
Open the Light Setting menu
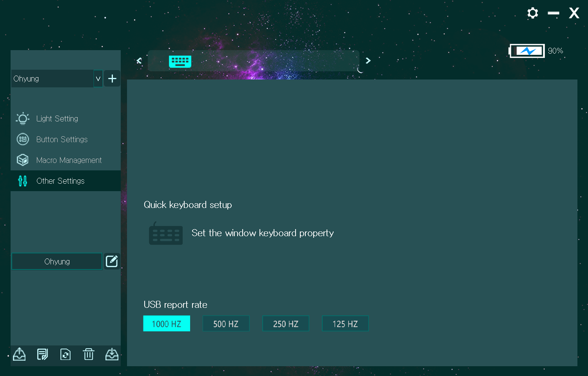click(x=57, y=119)
